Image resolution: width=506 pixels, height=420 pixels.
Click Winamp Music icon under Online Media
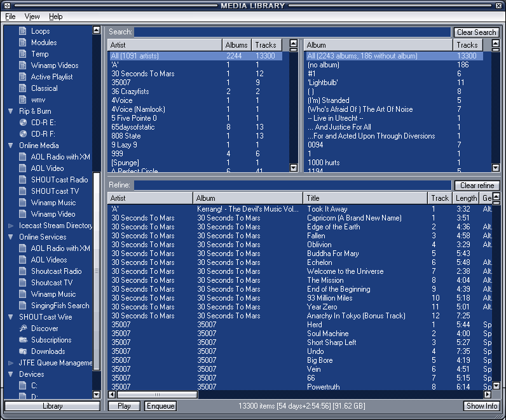[23, 203]
